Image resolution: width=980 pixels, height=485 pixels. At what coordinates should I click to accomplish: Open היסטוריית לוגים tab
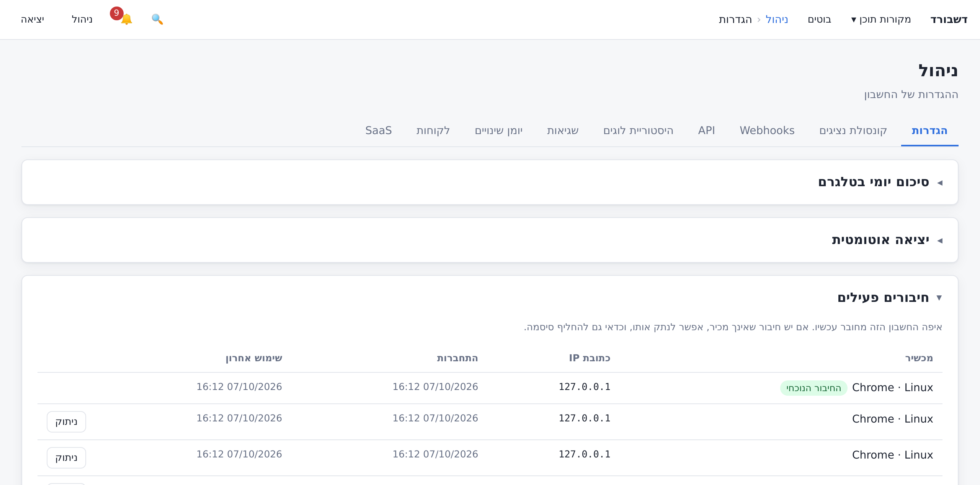coord(638,131)
